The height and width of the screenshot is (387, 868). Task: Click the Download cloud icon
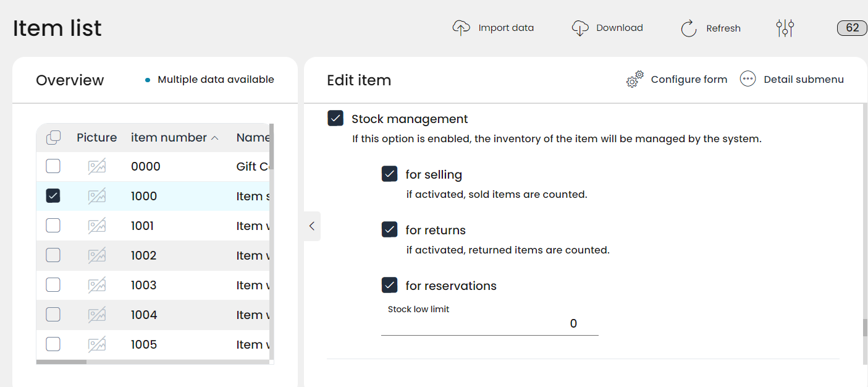click(x=579, y=28)
